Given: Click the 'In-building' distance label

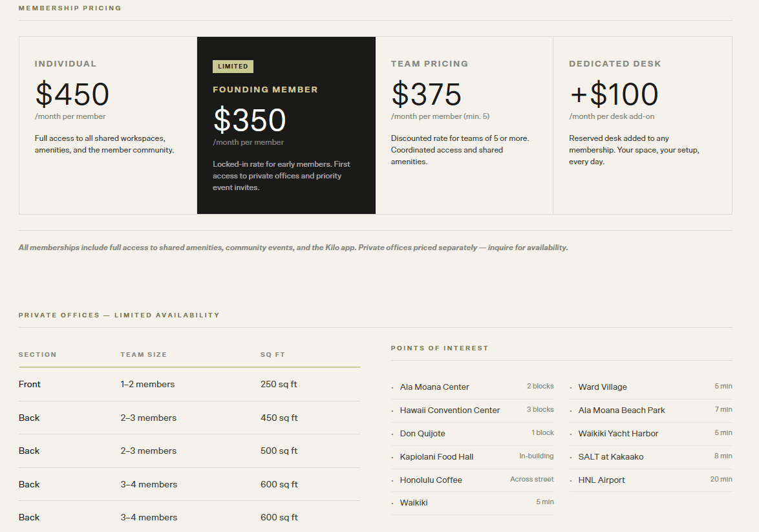Looking at the screenshot, I should tap(537, 456).
